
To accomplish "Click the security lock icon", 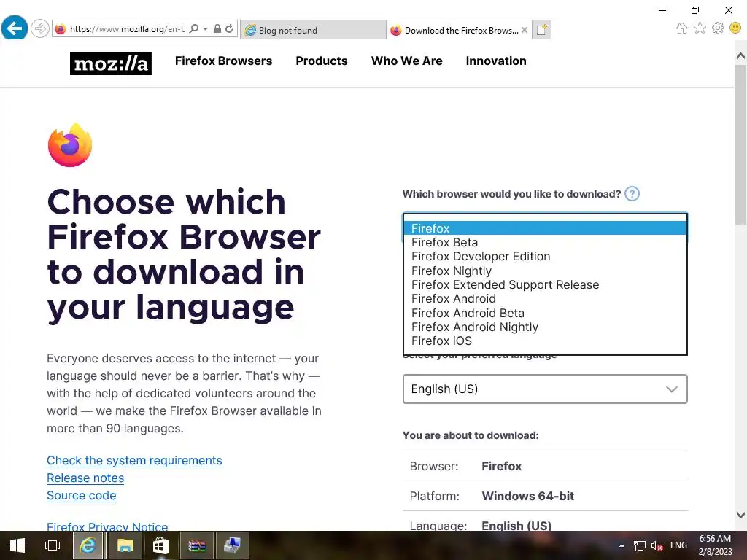I will [x=217, y=29].
